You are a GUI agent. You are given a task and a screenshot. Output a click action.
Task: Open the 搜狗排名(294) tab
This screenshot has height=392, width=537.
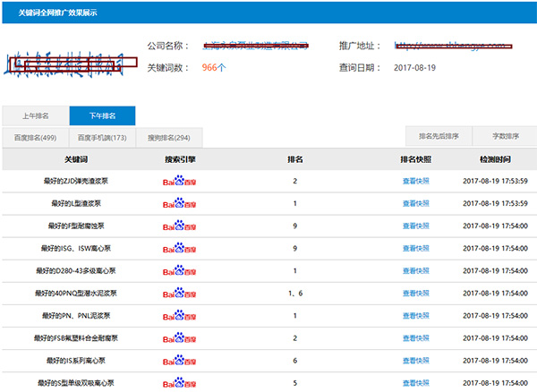tap(169, 138)
